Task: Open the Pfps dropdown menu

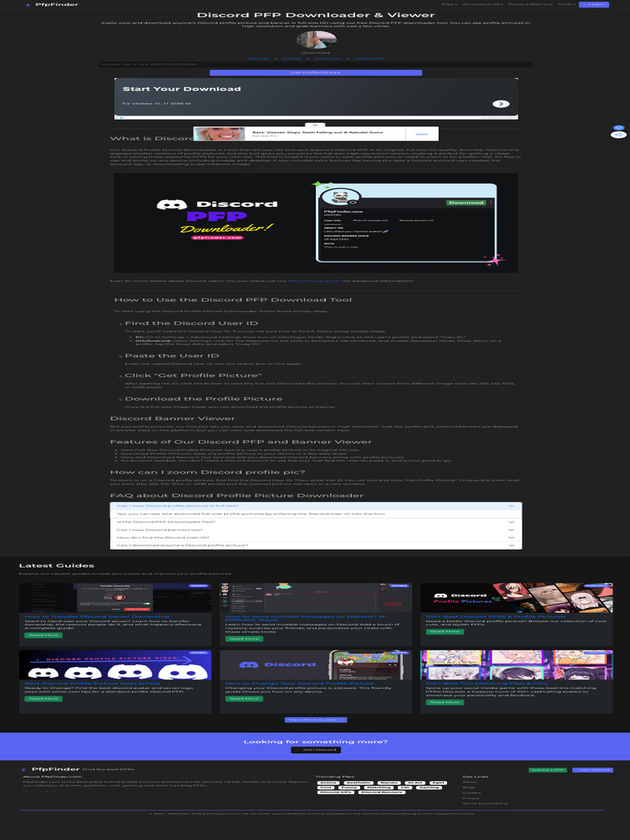Action: (449, 4)
